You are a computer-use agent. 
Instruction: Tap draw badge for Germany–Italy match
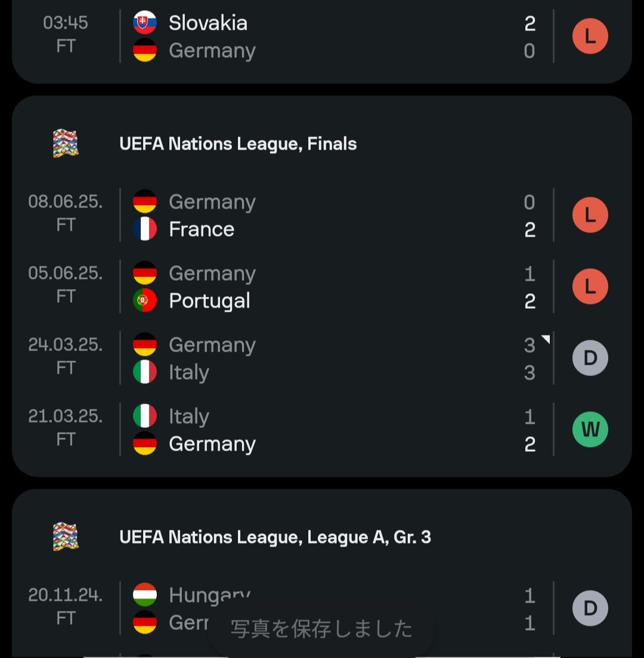pos(590,358)
